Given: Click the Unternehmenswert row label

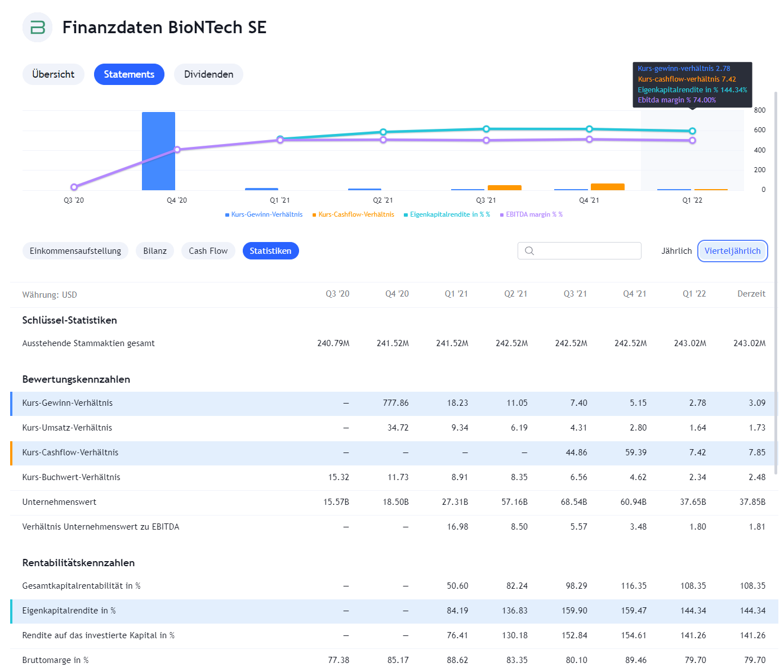Looking at the screenshot, I should click(59, 502).
